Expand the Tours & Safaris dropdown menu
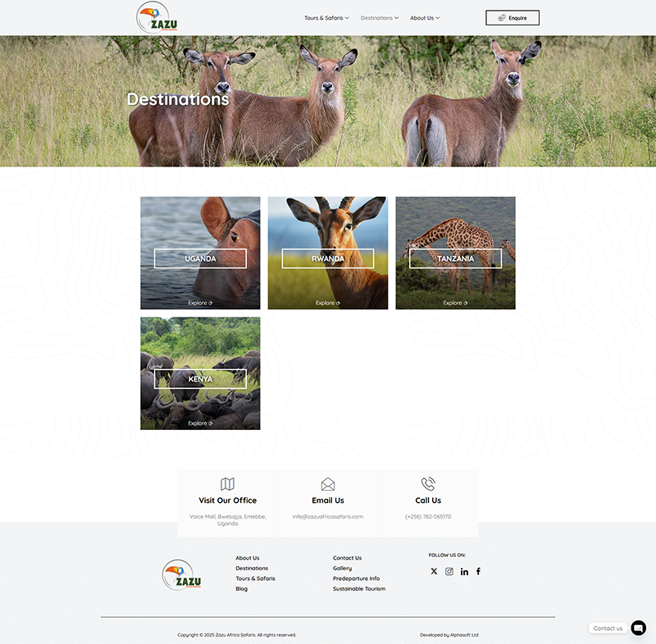Image resolution: width=656 pixels, height=644 pixels. [x=326, y=18]
